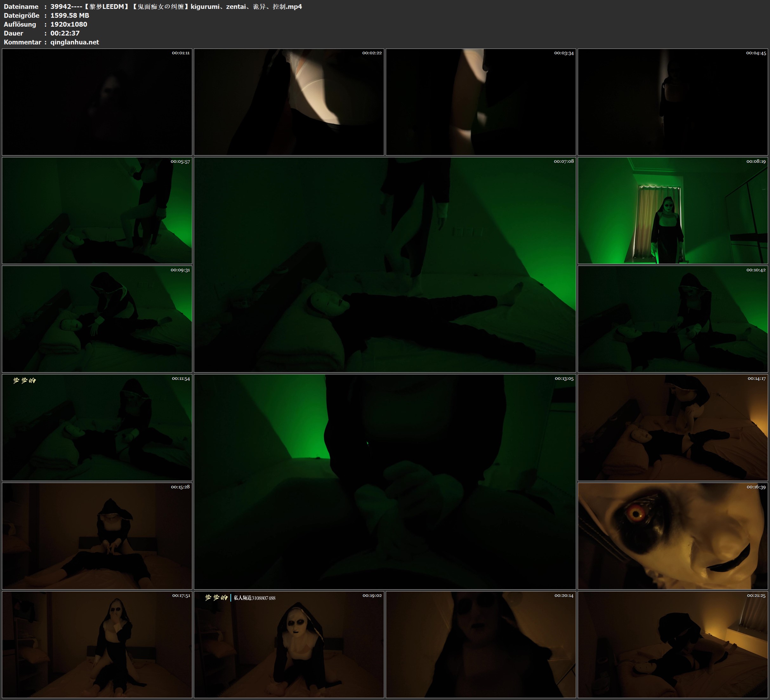Click the doorway thumbnail at 00:08:19
The height and width of the screenshot is (700, 770).
(673, 210)
